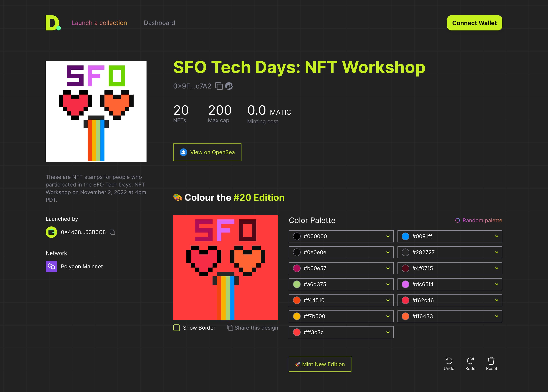Click the Connect Wallet button
This screenshot has height=392, width=548.
point(474,23)
